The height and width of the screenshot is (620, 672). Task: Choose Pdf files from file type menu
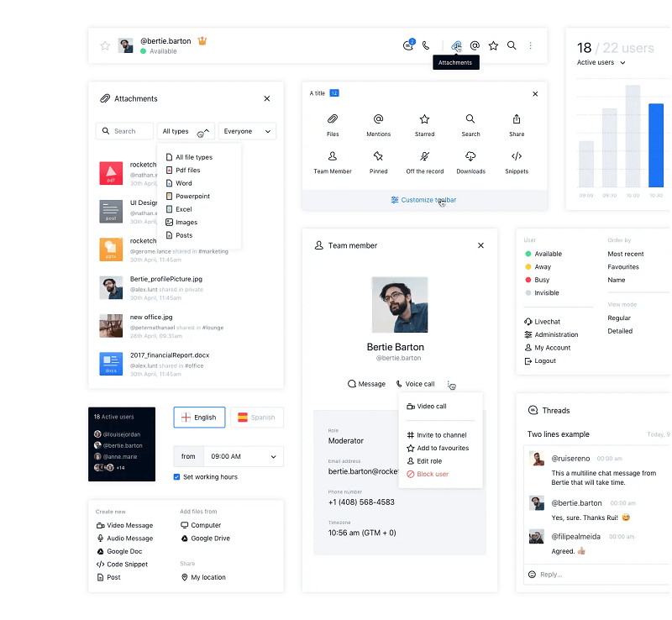tap(187, 170)
